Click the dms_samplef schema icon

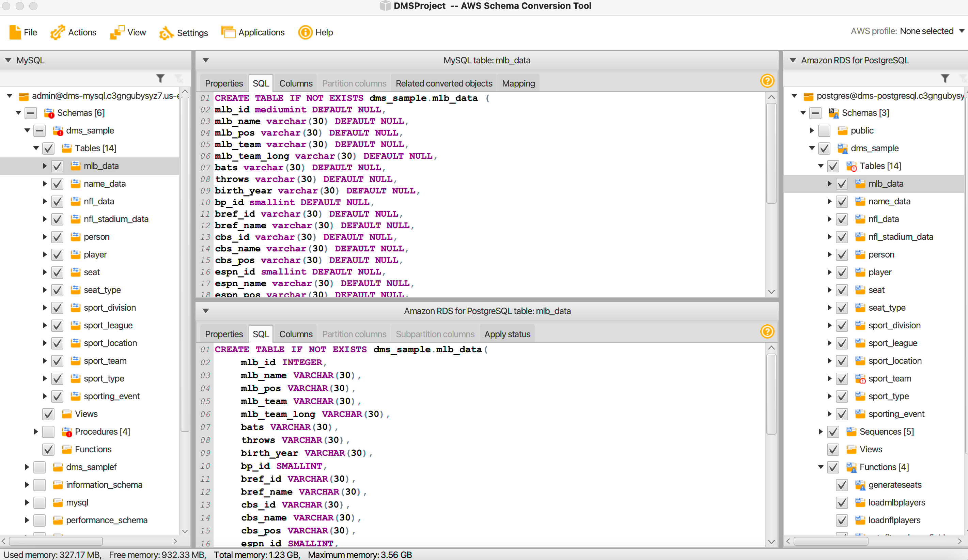(x=58, y=467)
